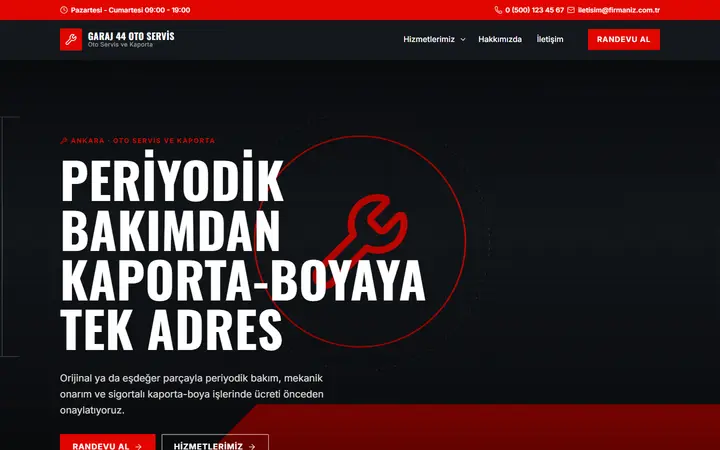This screenshot has height=450, width=720.
Task: Click the red wrench logo icon
Action: click(x=71, y=39)
